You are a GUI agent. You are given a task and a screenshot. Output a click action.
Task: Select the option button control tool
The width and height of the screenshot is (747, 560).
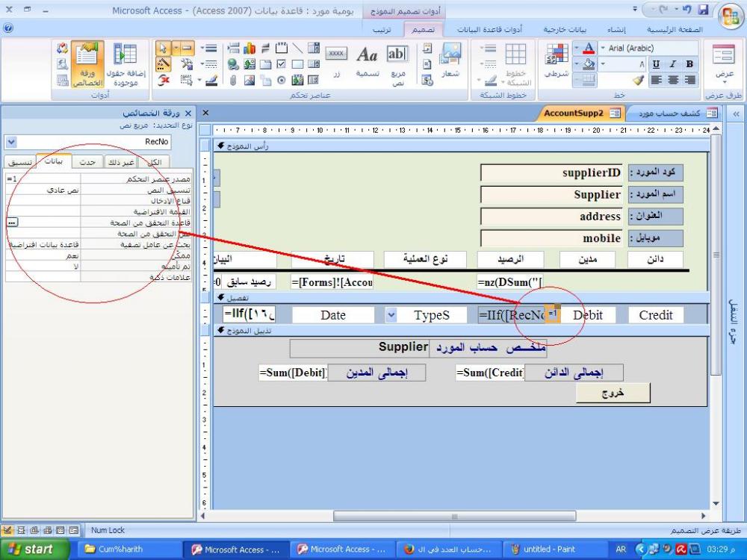282,80
